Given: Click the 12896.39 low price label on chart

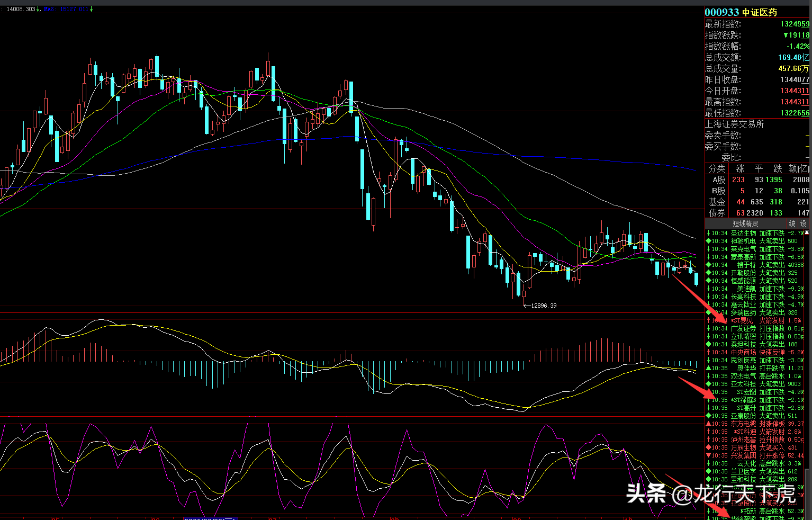Looking at the screenshot, I should click(544, 306).
